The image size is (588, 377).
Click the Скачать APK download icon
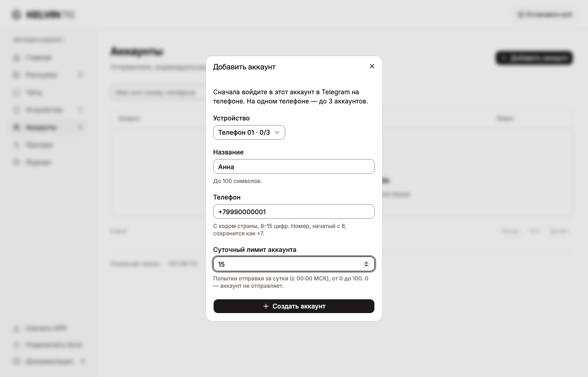coord(17,328)
